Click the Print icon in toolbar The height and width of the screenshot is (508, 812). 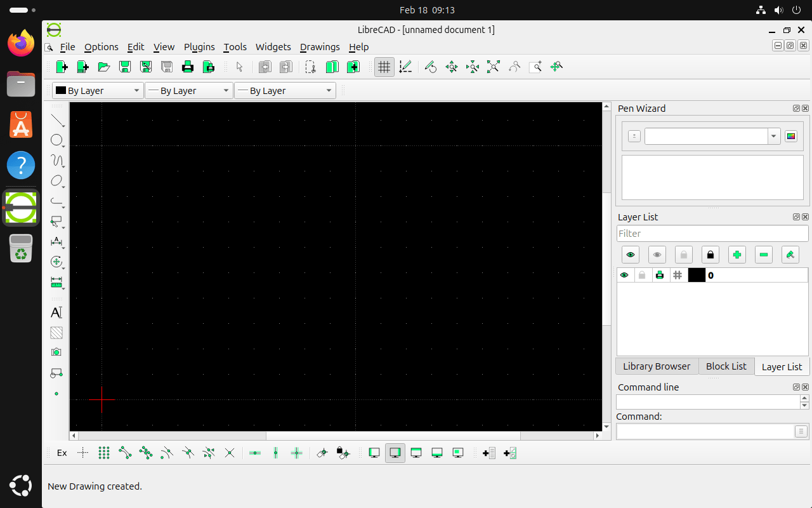point(188,67)
